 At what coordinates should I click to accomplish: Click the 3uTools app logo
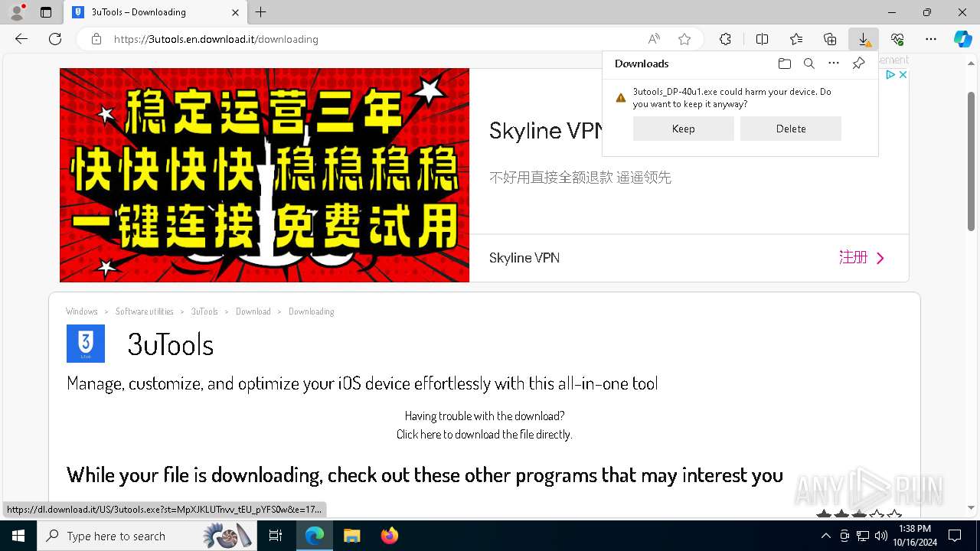tap(86, 344)
